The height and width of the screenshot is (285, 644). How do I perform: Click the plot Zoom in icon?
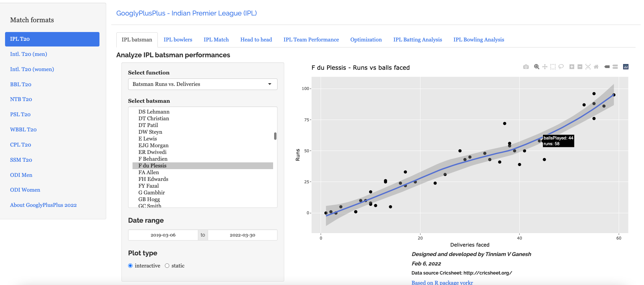[x=572, y=67]
